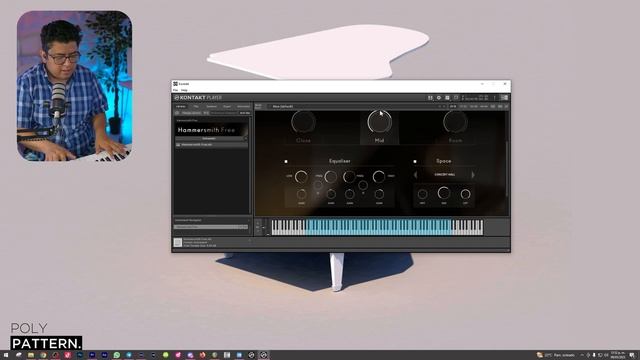This screenshot has height=360, width=640.
Task: Click the Concert Hall reverb preset name
Action: (x=444, y=175)
